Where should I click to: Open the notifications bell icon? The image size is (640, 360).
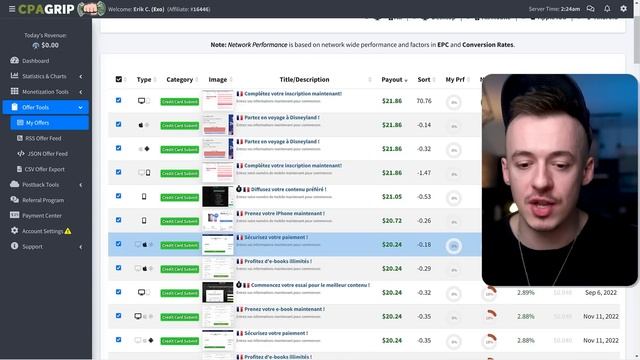click(607, 9)
